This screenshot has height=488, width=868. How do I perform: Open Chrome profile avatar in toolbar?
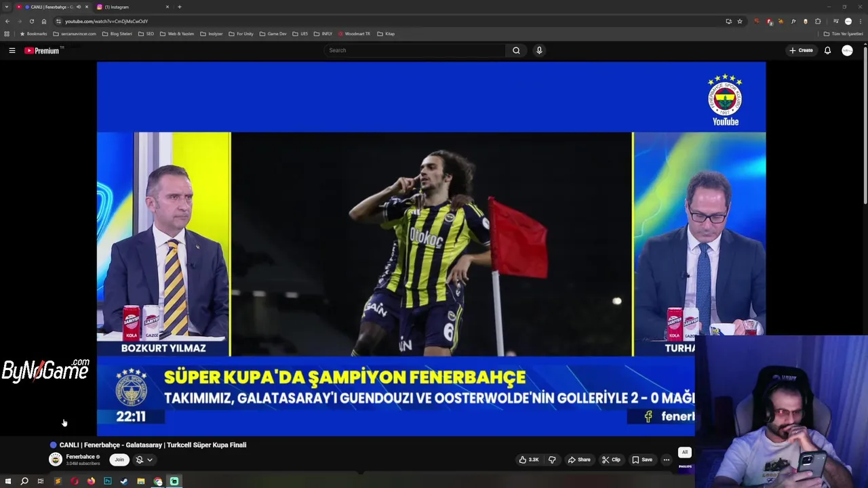[848, 21]
